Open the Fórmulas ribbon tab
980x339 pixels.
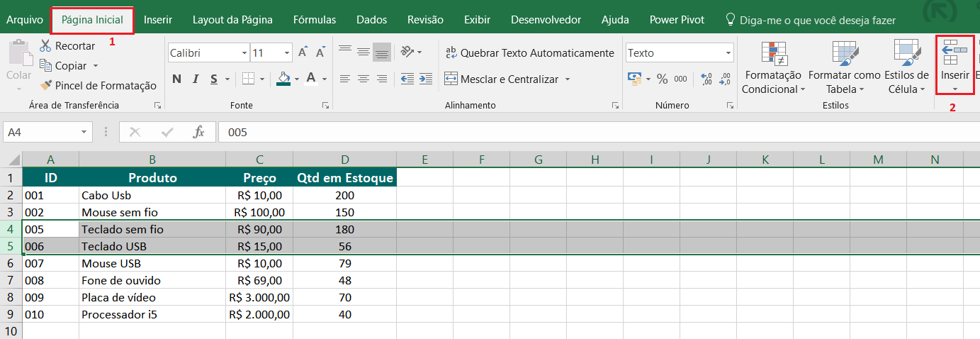pos(315,20)
